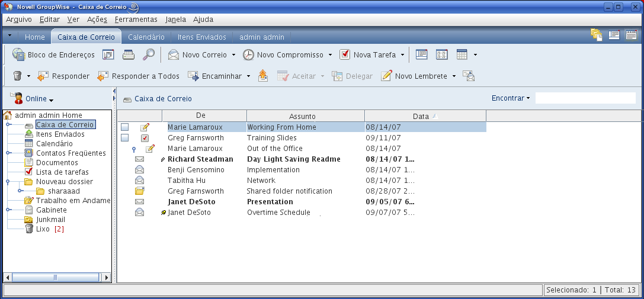Sort by the De column header

click(204, 116)
